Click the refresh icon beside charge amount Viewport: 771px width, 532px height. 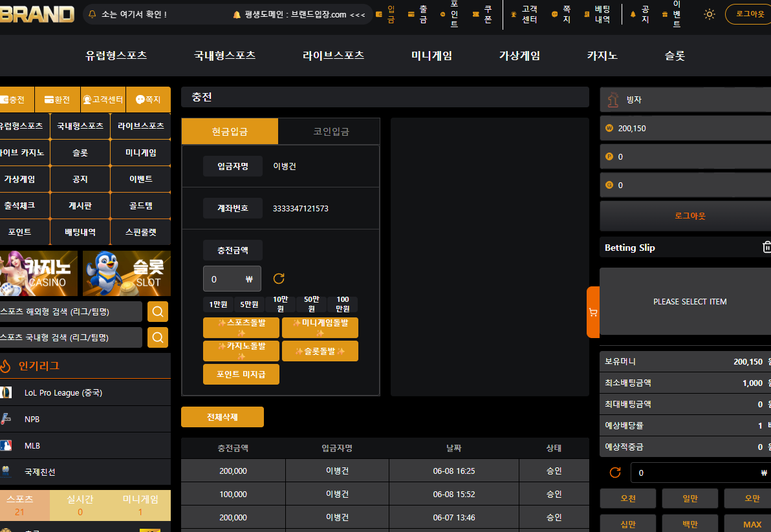[279, 279]
